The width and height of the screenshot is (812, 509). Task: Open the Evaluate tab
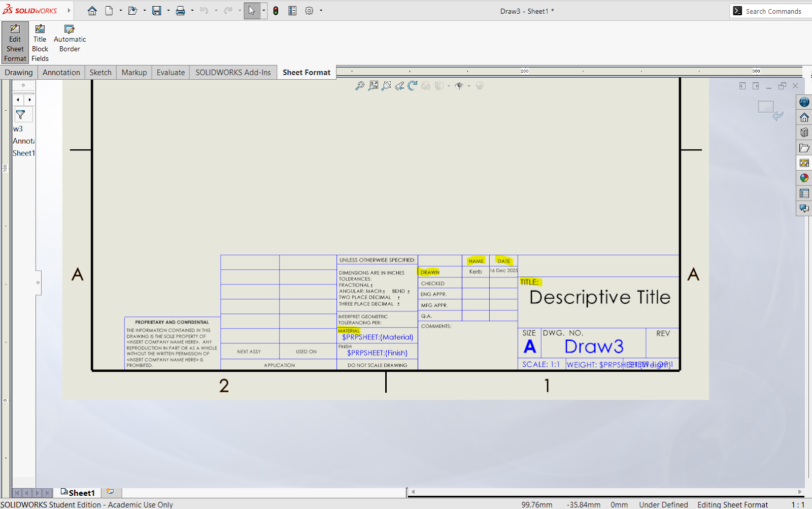tap(171, 73)
